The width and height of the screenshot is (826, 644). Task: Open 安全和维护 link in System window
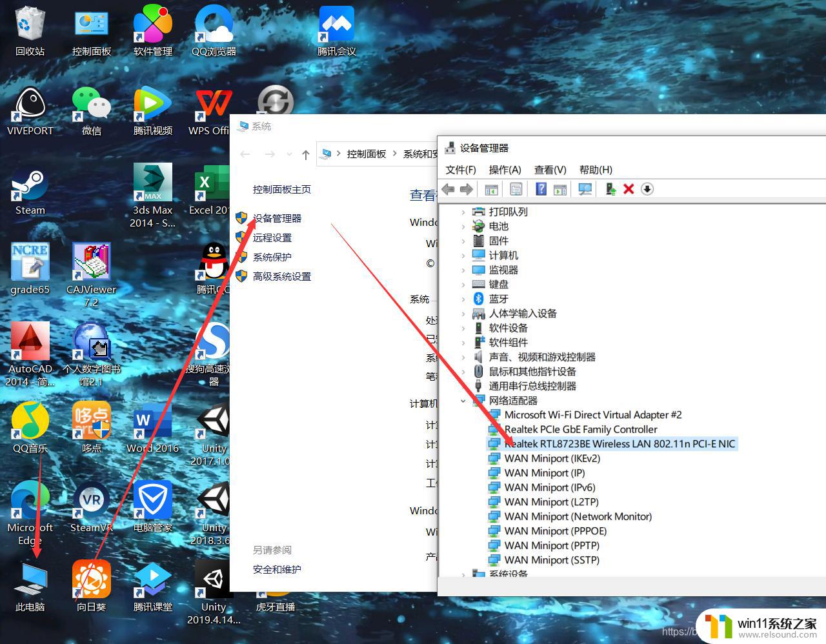[x=277, y=569]
